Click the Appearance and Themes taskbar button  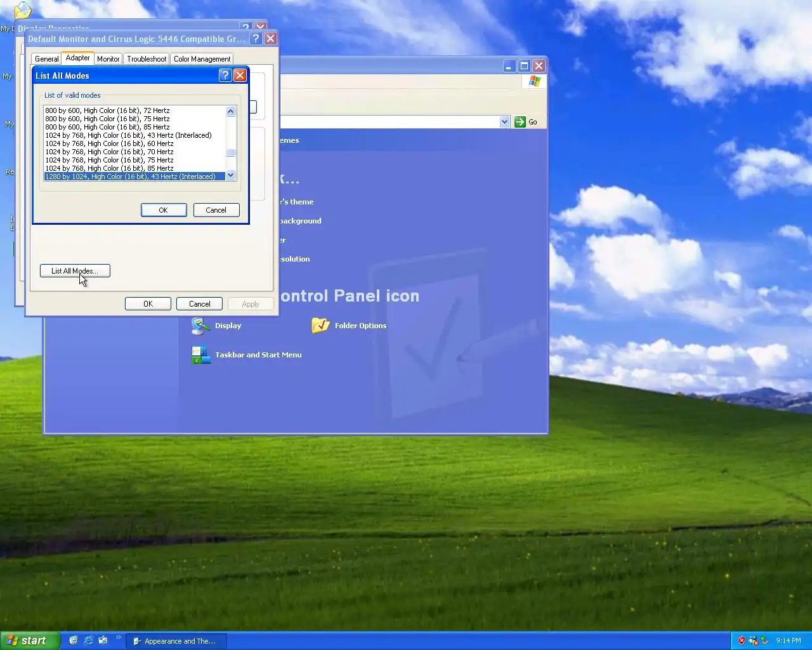click(178, 641)
